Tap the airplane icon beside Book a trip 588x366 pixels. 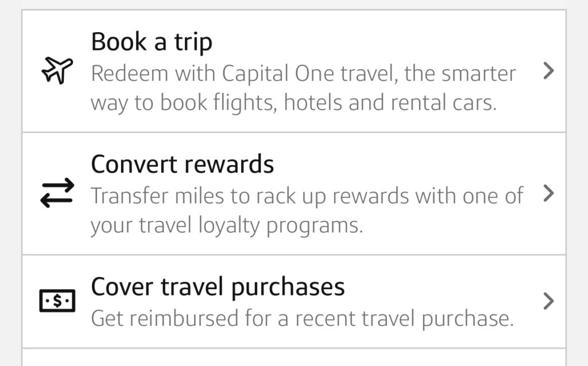pos(57,71)
